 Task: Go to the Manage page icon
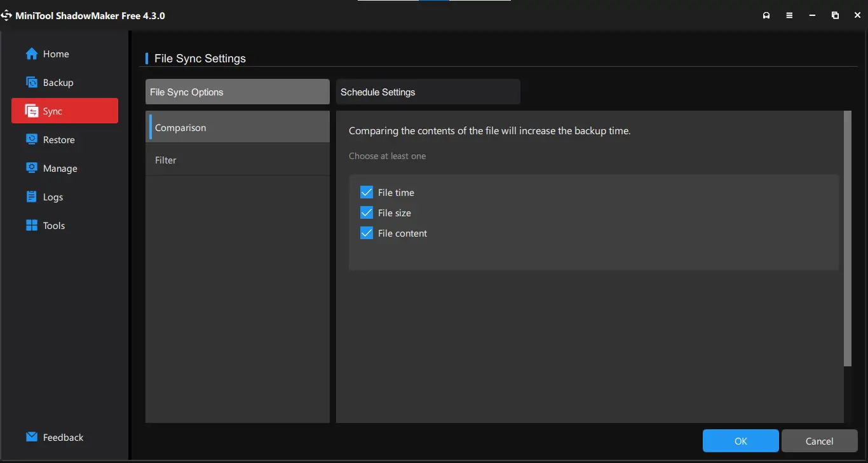pyautogui.click(x=32, y=169)
